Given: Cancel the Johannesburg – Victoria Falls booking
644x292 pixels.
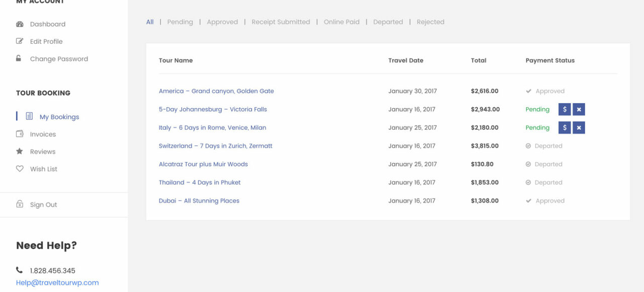Looking at the screenshot, I should pos(579,109).
